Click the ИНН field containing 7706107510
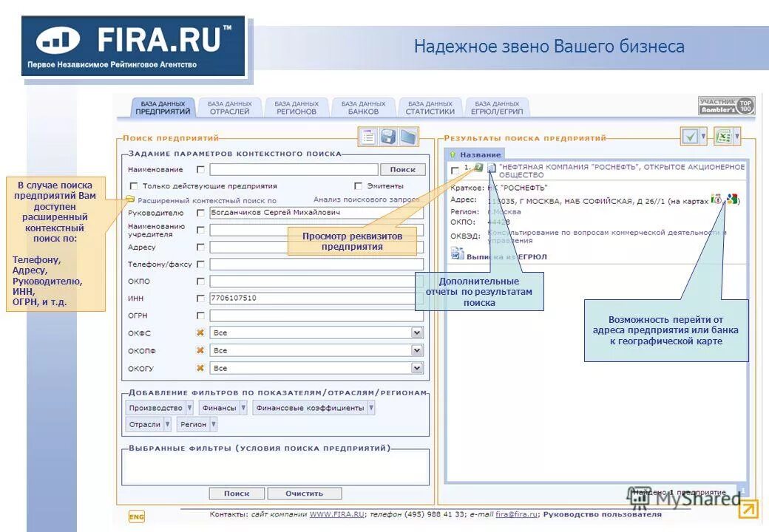This screenshot has width=769, height=532. tap(316, 299)
